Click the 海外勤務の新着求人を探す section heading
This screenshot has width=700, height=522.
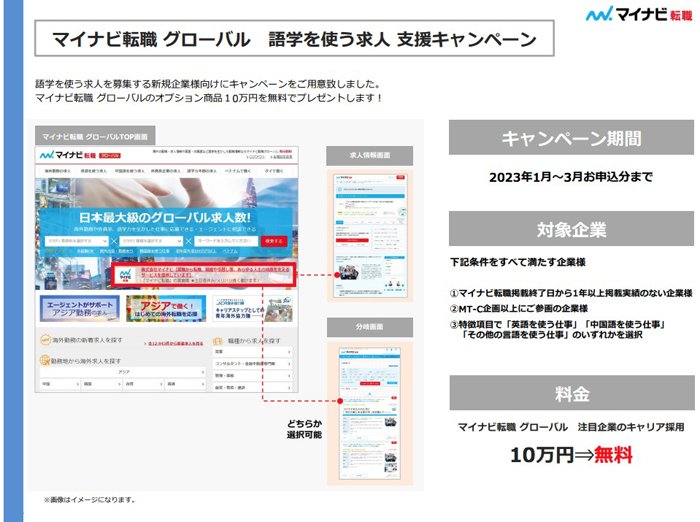click(x=88, y=340)
